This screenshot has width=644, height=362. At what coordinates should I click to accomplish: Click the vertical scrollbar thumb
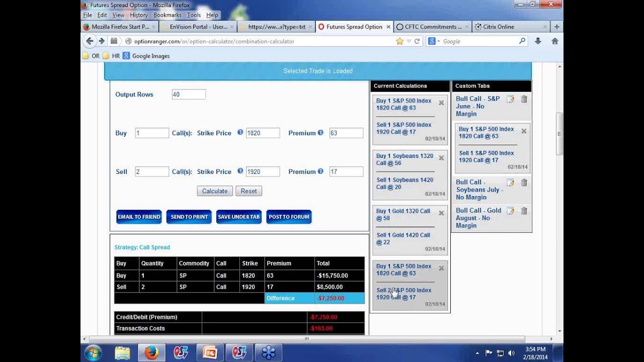pyautogui.click(x=559, y=134)
